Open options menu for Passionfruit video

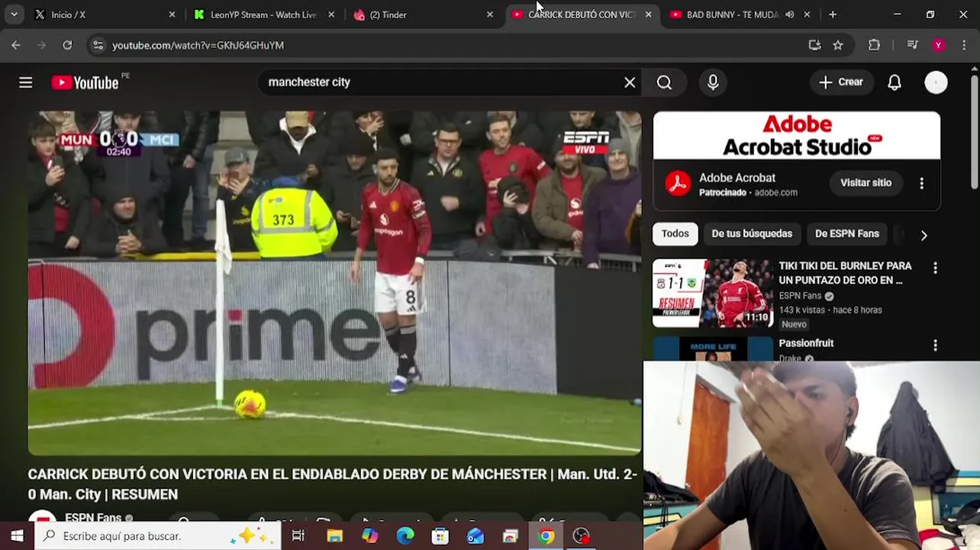(x=935, y=346)
